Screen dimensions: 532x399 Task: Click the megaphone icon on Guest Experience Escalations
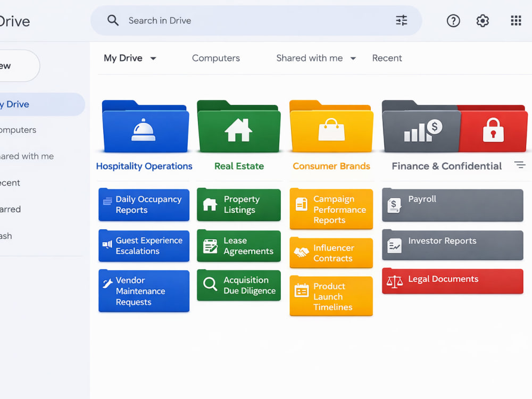(107, 244)
